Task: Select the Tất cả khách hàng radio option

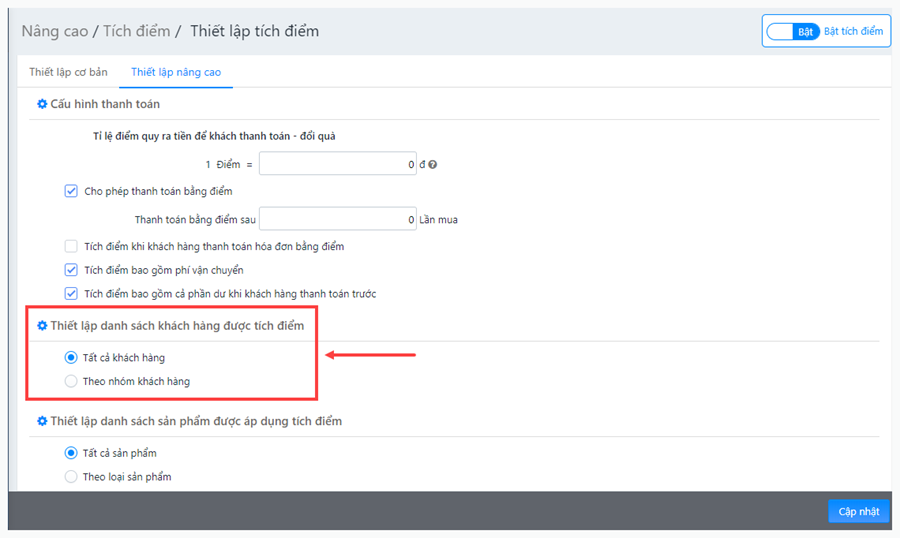Action: point(71,357)
